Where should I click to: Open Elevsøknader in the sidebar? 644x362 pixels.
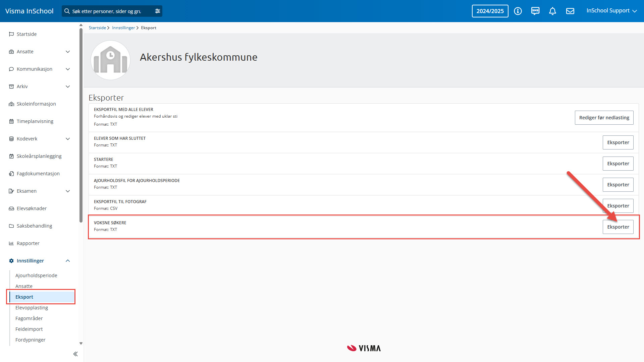pos(32,208)
